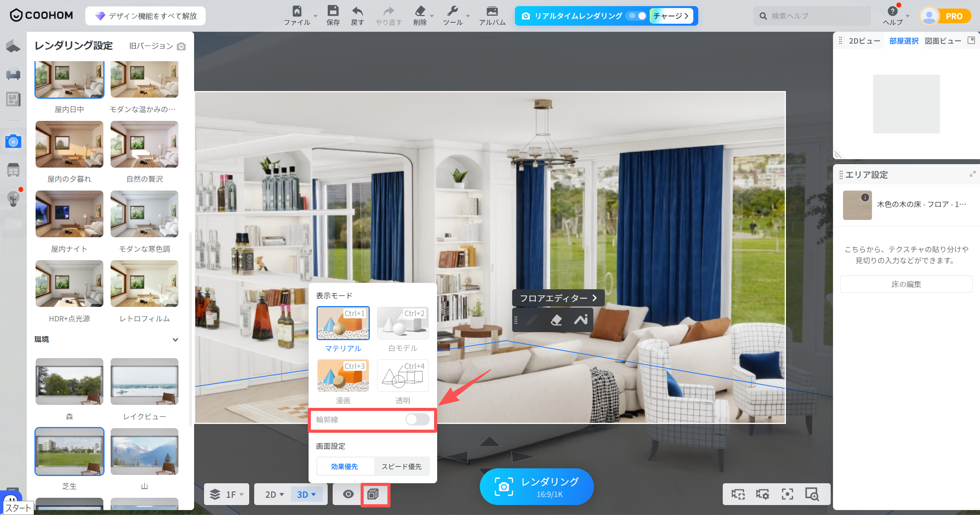Click the camera settings gear icon
This screenshot has width=980, height=515.
(x=762, y=494)
